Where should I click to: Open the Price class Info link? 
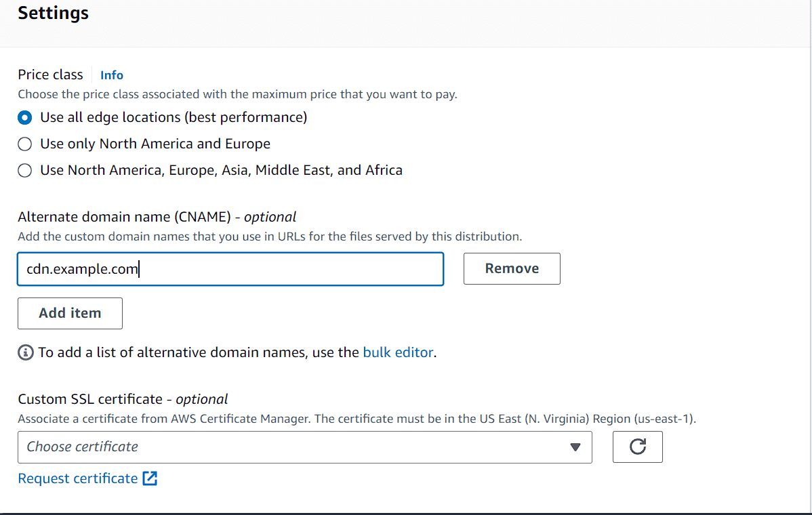[111, 75]
